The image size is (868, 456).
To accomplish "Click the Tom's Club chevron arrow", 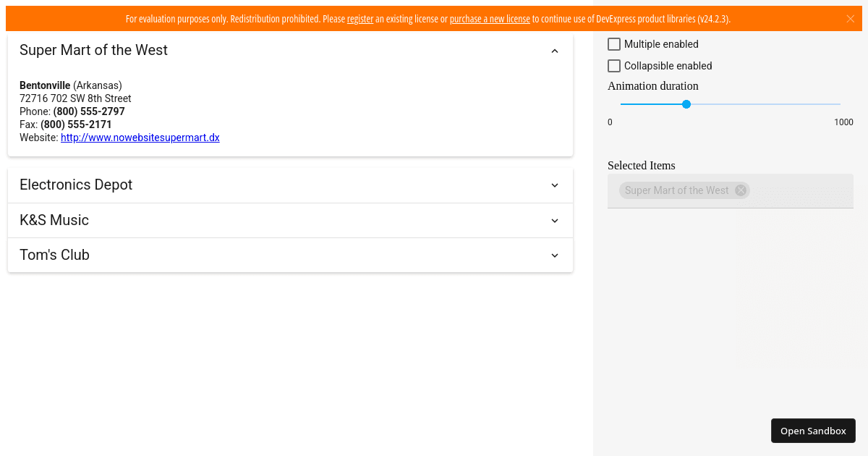I will point(555,256).
